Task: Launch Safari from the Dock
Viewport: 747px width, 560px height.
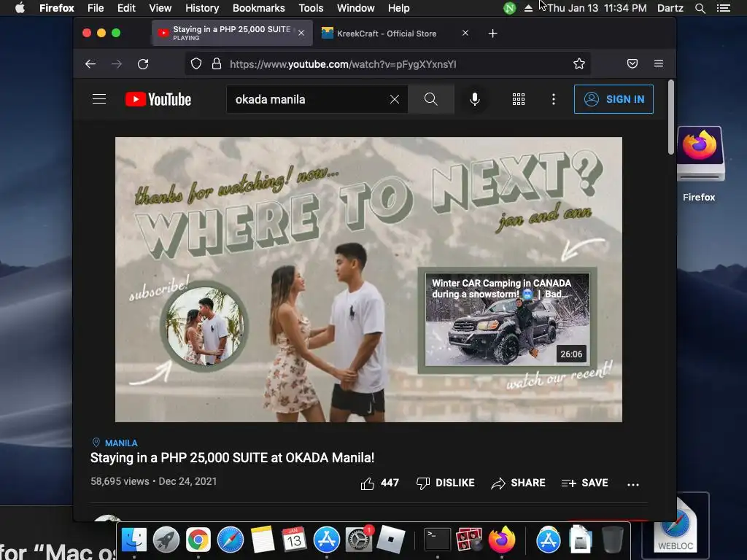Action: 230,540
